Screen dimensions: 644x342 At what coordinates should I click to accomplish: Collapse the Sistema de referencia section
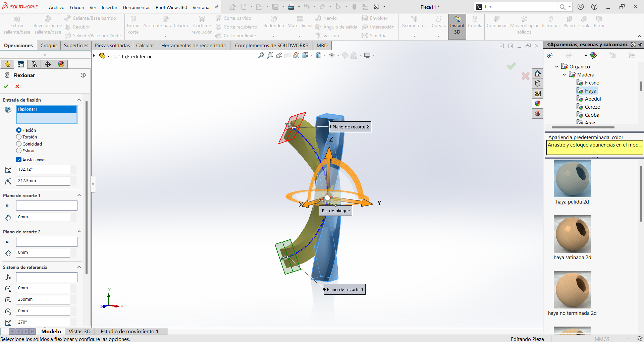(x=79, y=267)
